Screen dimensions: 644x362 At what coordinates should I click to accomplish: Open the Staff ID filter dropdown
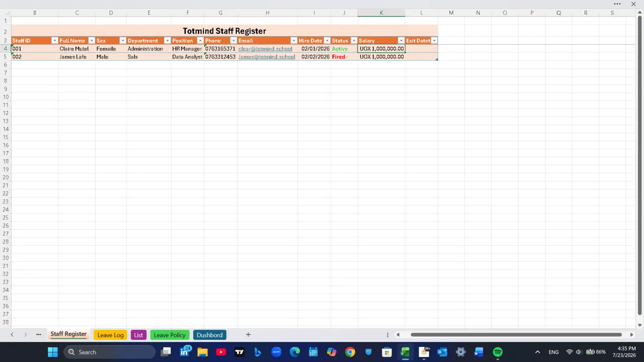55,40
